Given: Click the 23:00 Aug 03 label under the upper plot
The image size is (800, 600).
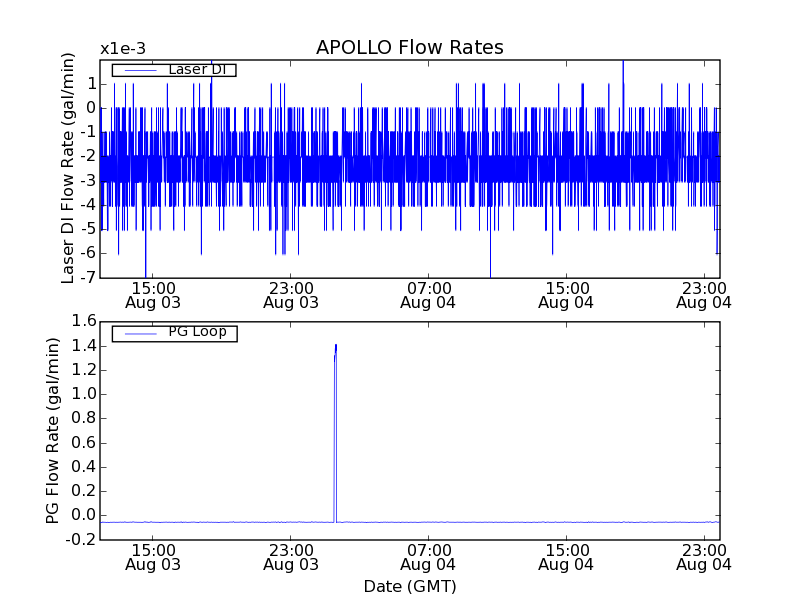Looking at the screenshot, I should pos(291,294).
